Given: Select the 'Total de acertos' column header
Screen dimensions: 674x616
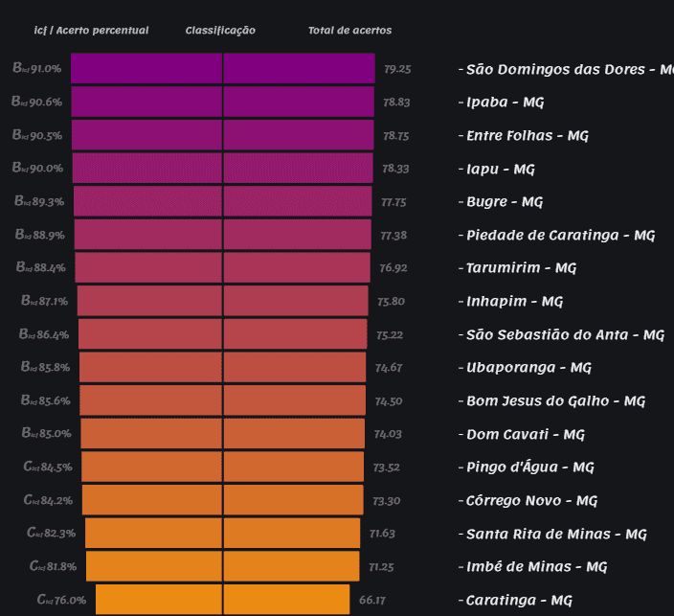Looking at the screenshot, I should (349, 31).
